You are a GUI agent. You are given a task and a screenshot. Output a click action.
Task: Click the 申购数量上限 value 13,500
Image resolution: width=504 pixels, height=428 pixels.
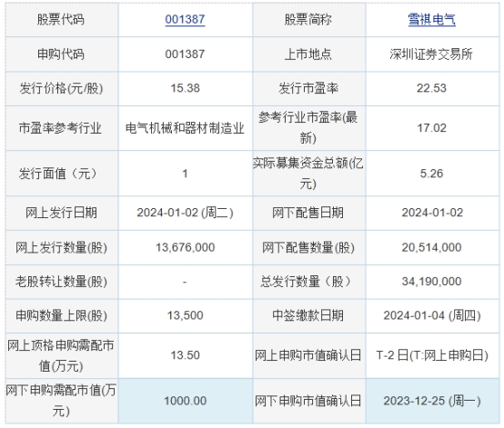pos(185,315)
